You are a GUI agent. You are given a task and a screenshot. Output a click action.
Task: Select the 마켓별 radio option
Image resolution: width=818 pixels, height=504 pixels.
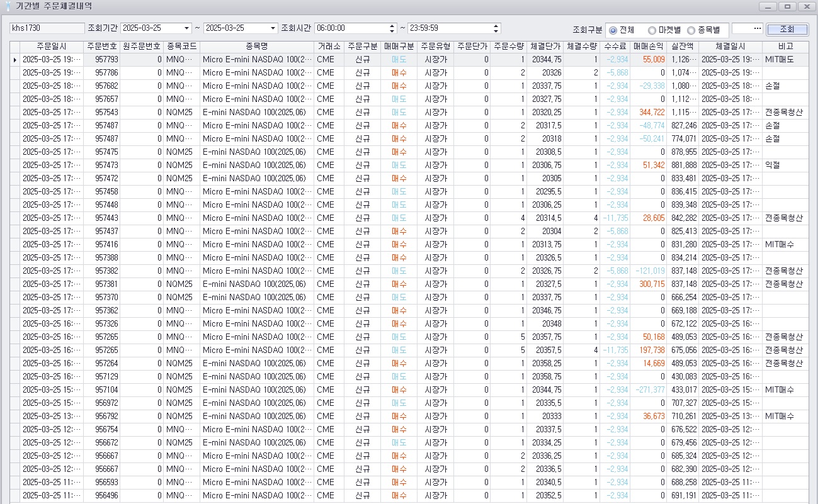click(x=652, y=30)
